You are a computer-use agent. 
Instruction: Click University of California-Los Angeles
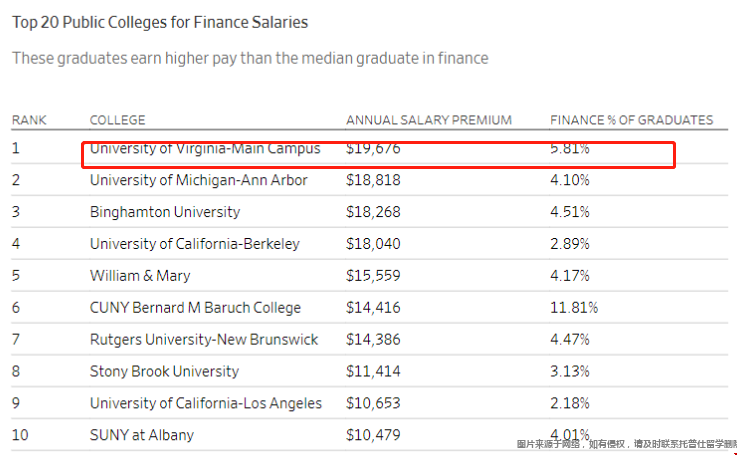tap(206, 404)
